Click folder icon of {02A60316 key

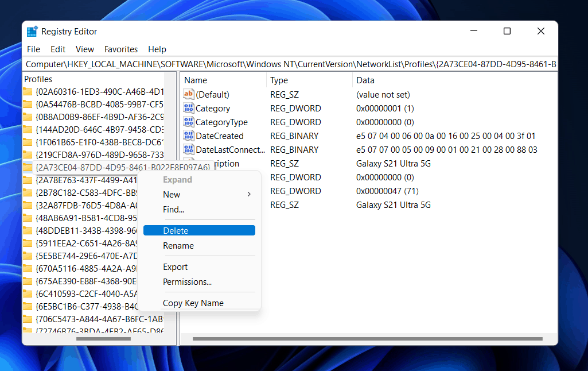(28, 91)
